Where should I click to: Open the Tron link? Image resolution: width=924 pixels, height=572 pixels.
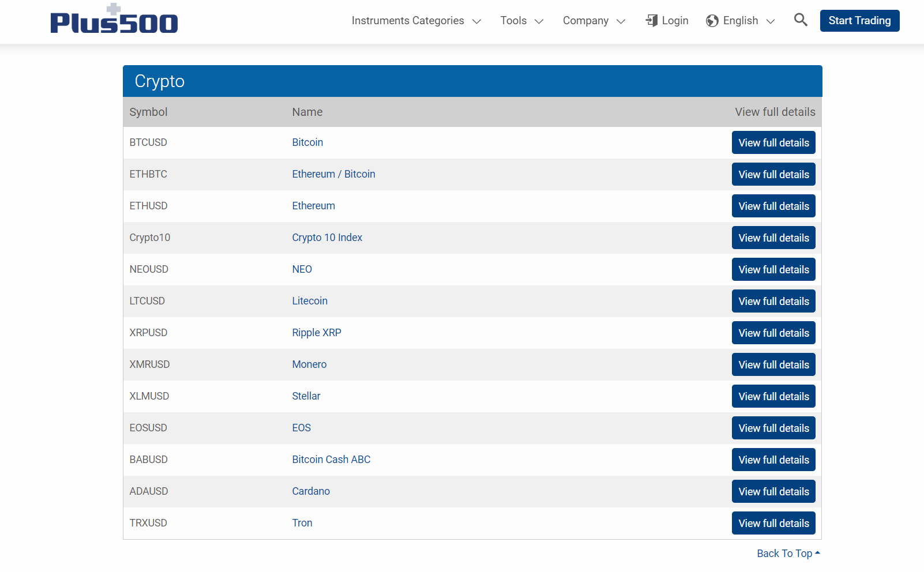(302, 523)
